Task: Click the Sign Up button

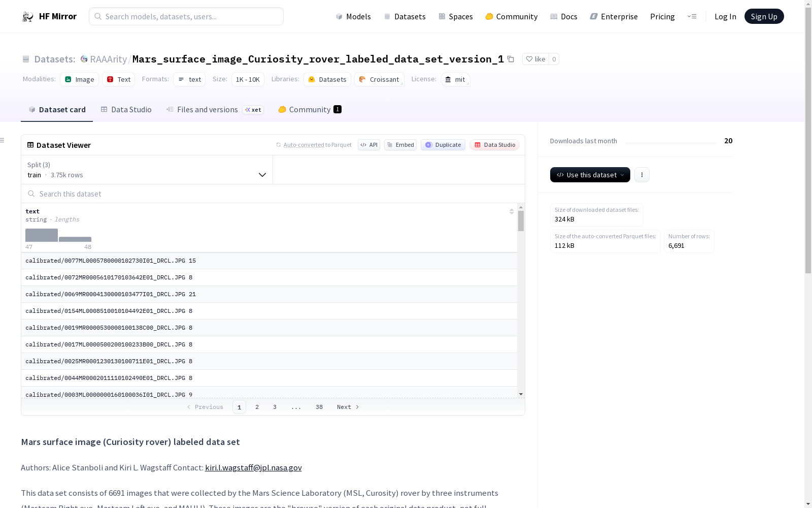Action: [764, 16]
